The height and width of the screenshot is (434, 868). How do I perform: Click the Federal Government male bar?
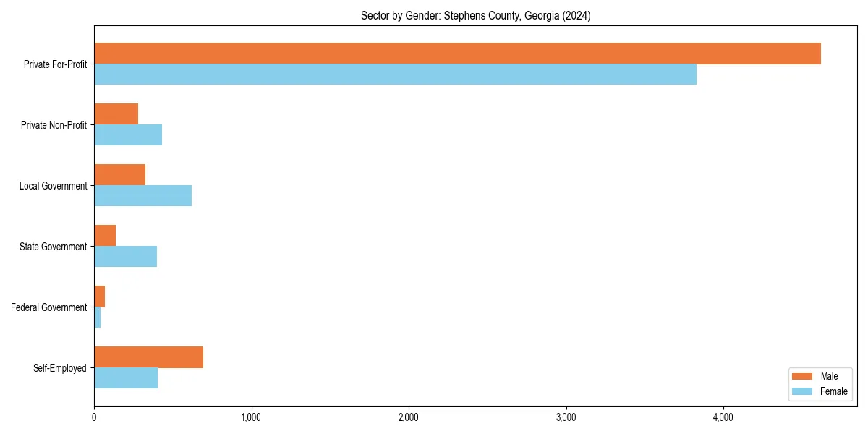pyautogui.click(x=99, y=295)
